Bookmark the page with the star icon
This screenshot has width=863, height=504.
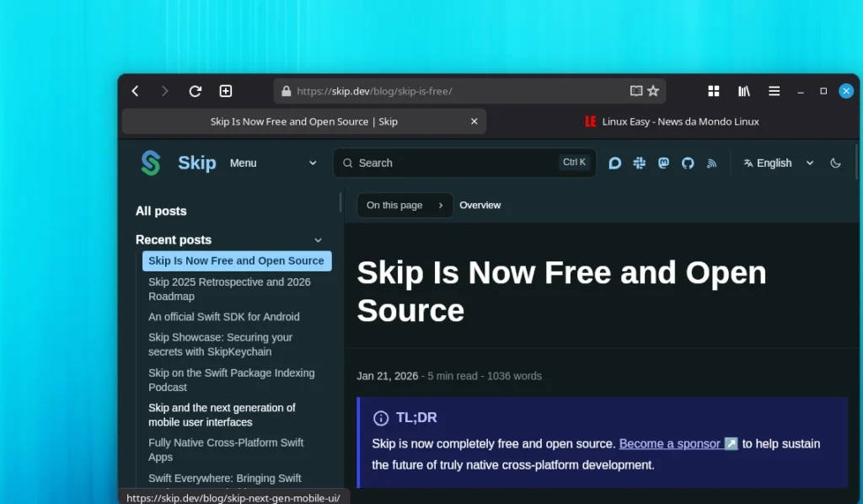pyautogui.click(x=655, y=91)
